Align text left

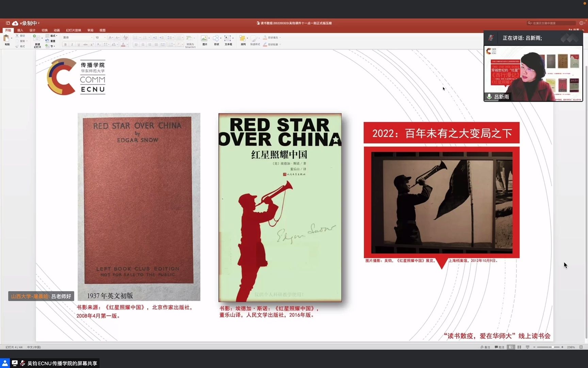click(136, 44)
